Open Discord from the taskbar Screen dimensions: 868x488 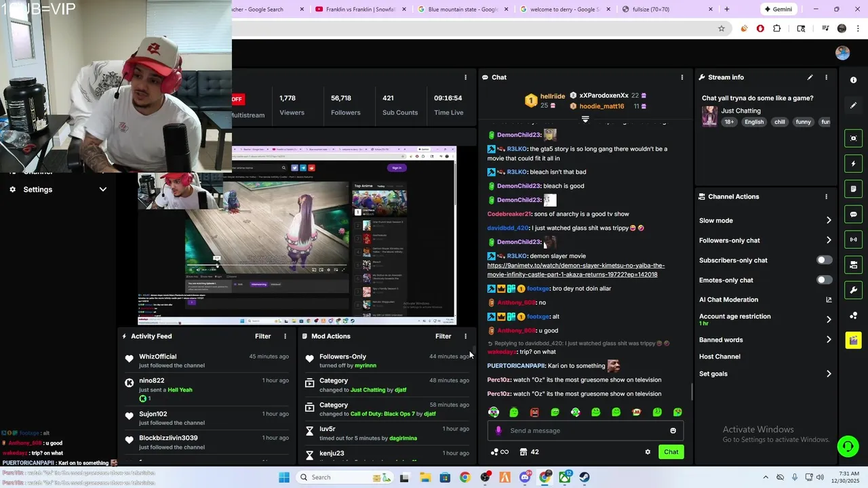(525, 477)
